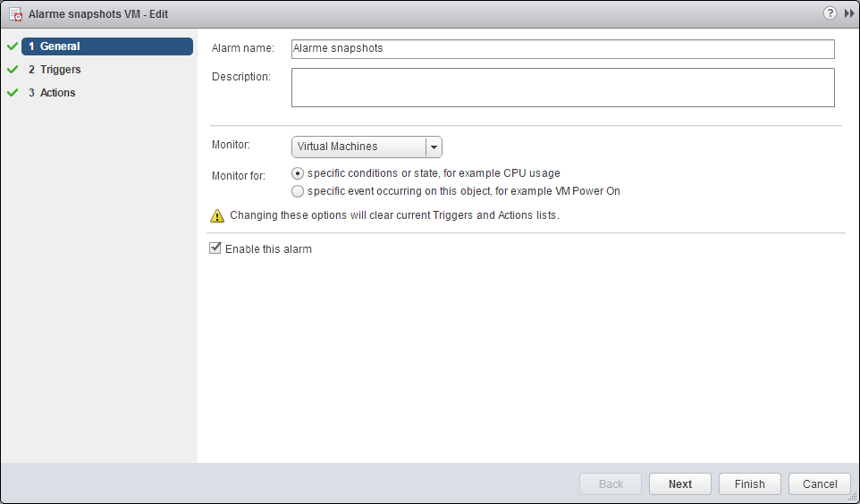
Task: Switch to the 3 Actions step
Action: (x=57, y=93)
